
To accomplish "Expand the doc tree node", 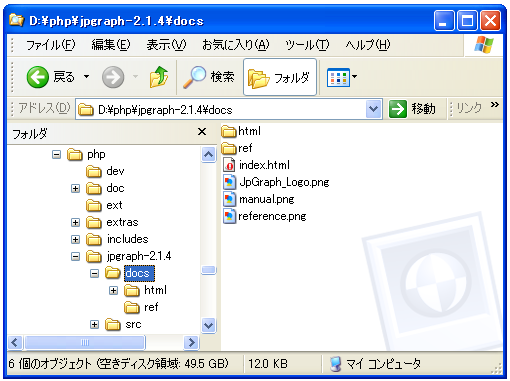I will (76, 189).
